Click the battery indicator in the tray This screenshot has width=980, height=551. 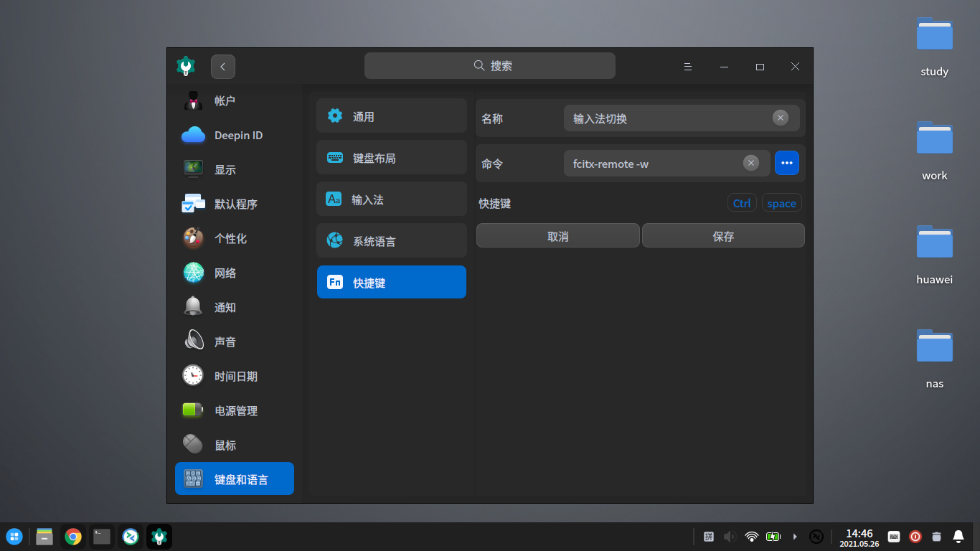773,537
